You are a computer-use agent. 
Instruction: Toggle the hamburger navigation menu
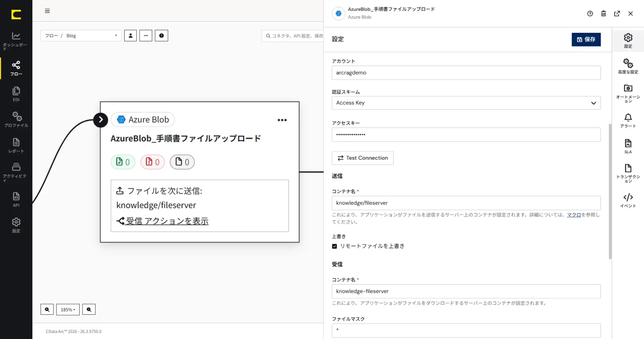point(47,11)
